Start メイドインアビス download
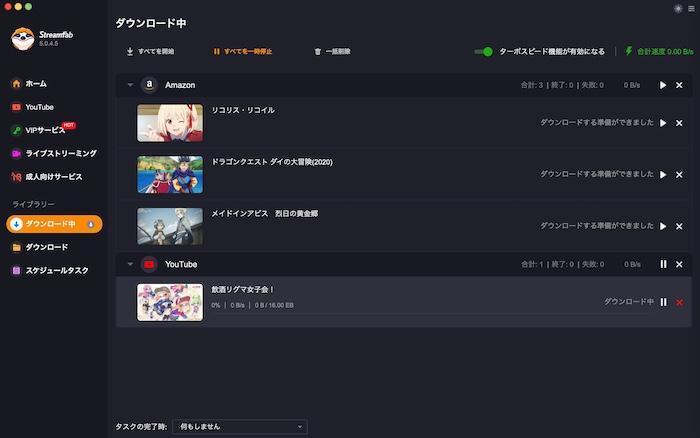Image resolution: width=700 pixels, height=438 pixels. pos(663,226)
